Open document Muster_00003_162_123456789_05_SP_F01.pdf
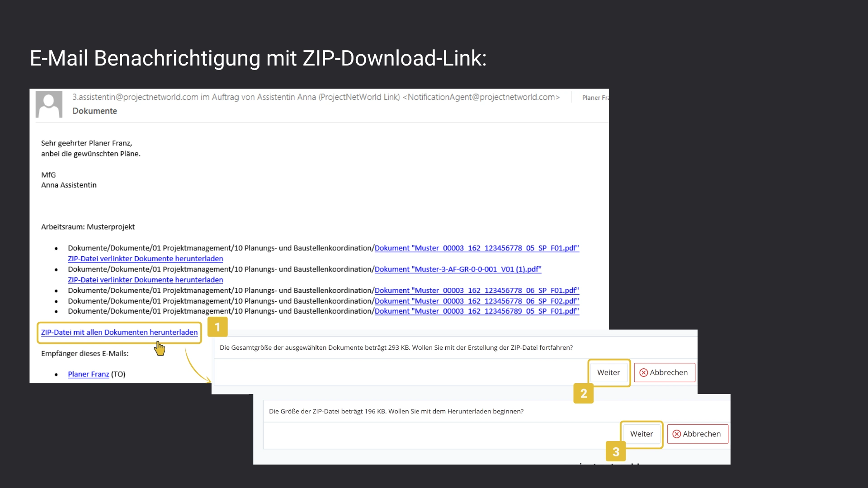868x488 pixels. pos(476,311)
